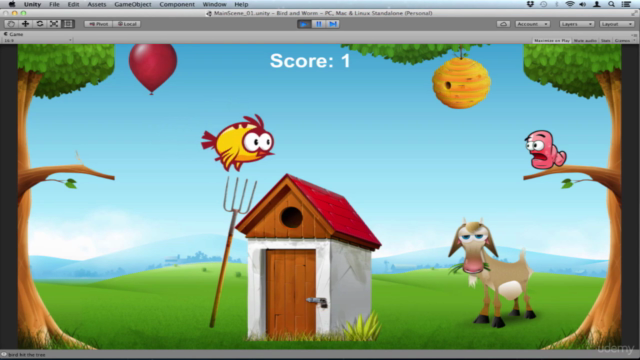Click the birdhouse wooden door
This screenshot has width=640, height=360.
click(291, 292)
